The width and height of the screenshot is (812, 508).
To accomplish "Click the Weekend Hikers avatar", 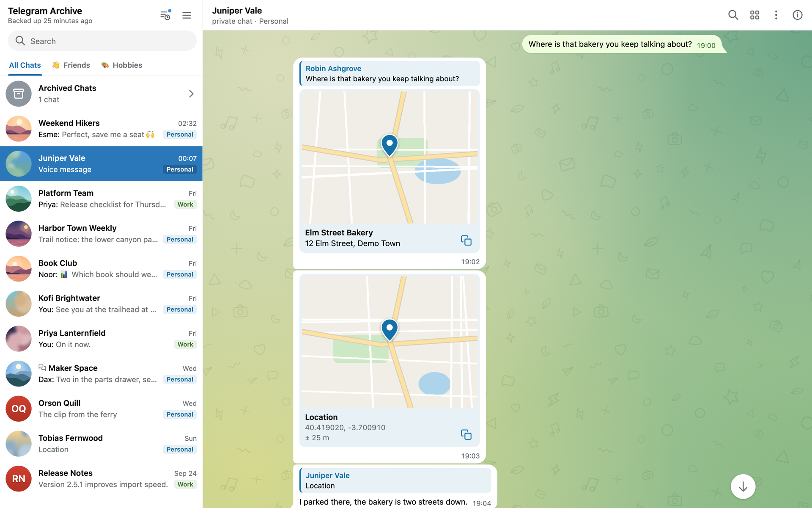I will click(19, 129).
